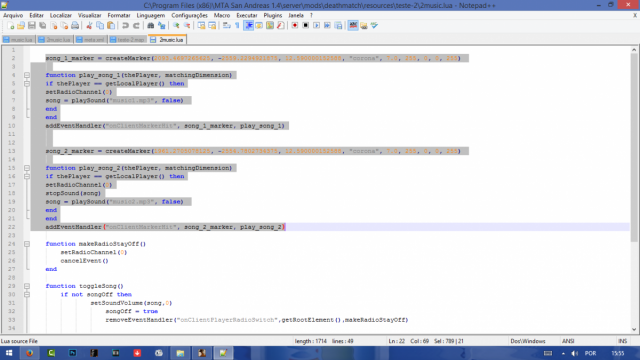Click the scrollbar up arrow
Viewport: 640px width, 360px height.
point(634,50)
